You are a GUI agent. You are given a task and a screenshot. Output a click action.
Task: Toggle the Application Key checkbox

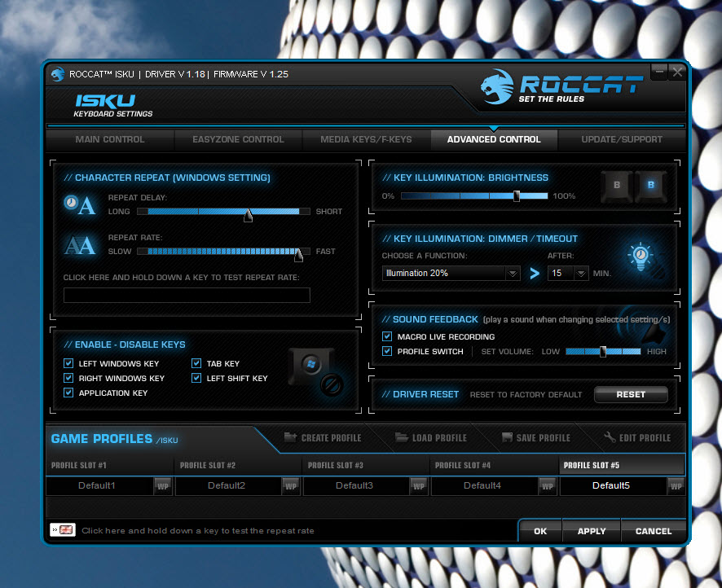[68, 393]
